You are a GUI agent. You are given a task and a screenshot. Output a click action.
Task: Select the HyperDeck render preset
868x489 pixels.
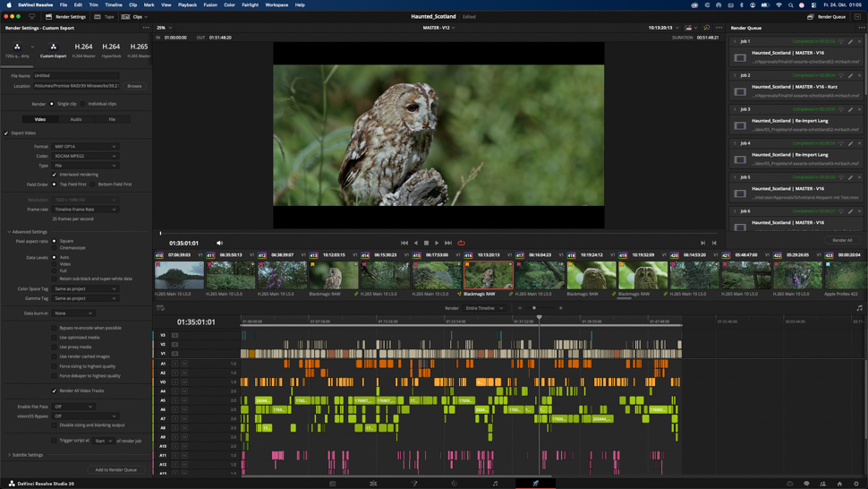(111, 48)
